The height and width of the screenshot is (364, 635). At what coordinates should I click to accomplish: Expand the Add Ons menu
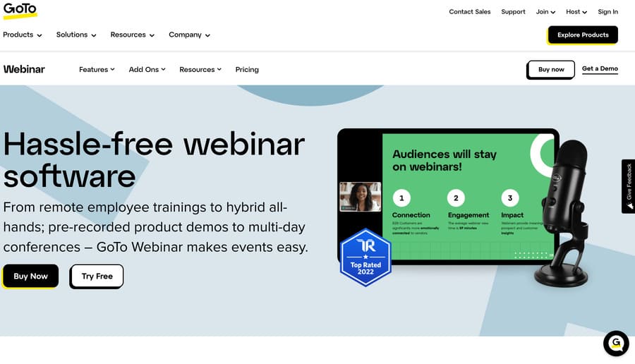147,70
